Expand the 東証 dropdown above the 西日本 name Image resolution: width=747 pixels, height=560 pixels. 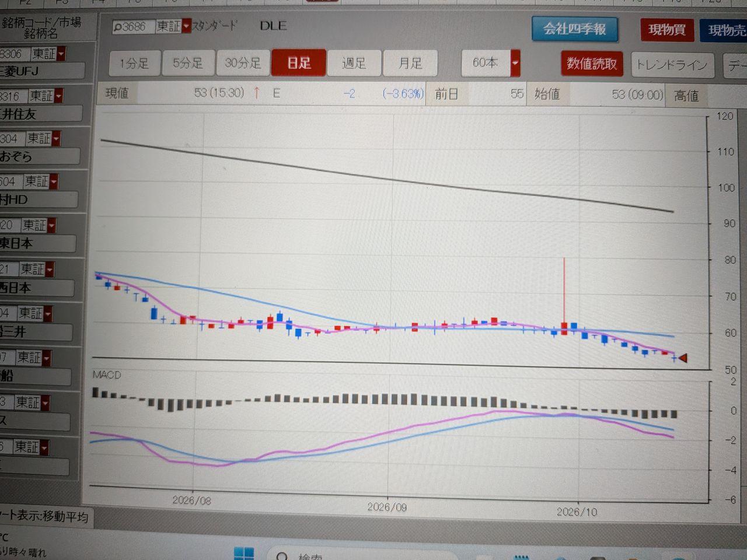[x=49, y=269]
